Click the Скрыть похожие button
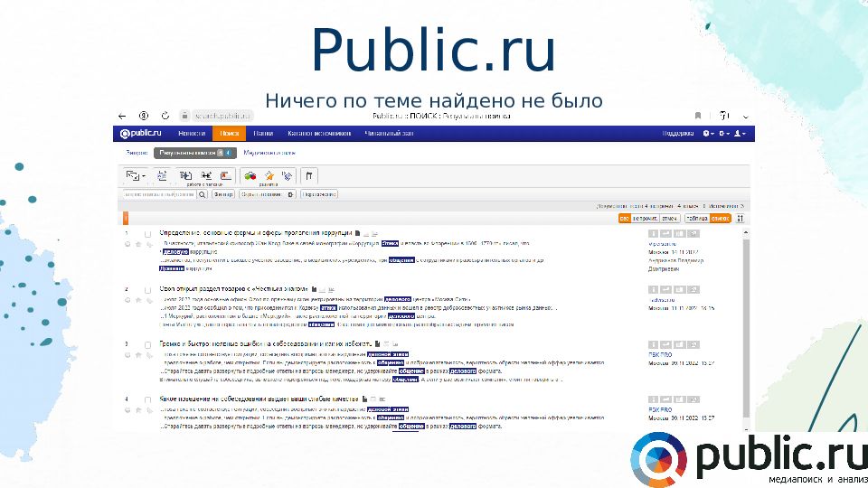 [262, 194]
